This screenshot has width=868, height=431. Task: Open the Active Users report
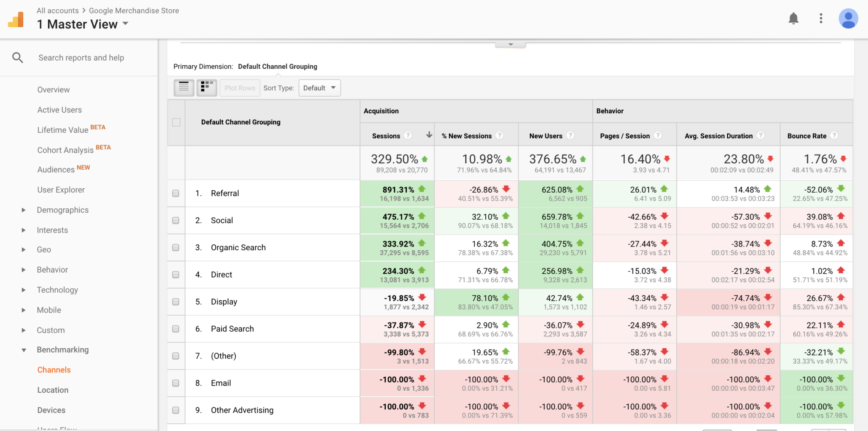click(x=59, y=110)
